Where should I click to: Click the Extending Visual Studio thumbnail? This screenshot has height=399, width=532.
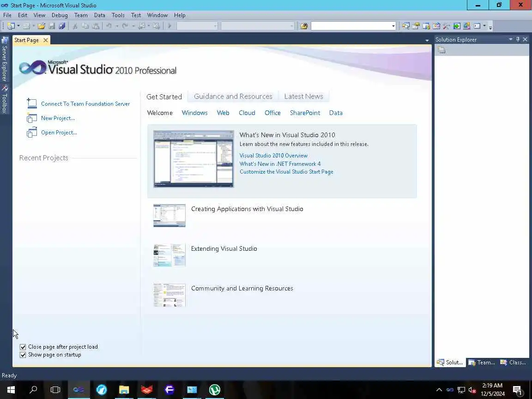point(169,255)
